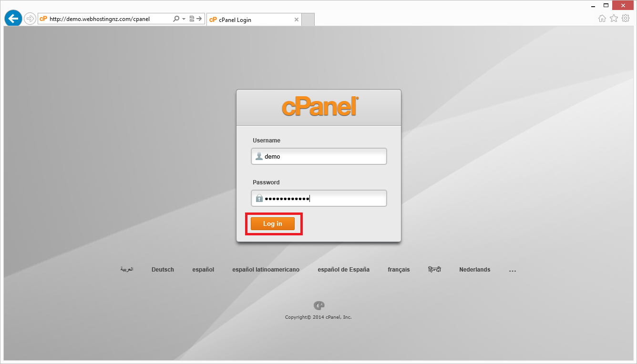Open the browser Tools gear icon

point(626,18)
